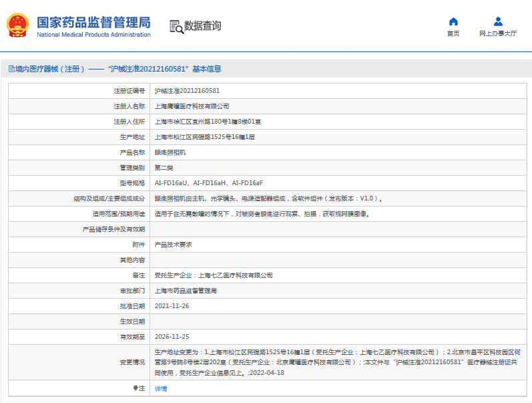
Task: Click the 网上办事大厅 text link
Action: pos(498,33)
